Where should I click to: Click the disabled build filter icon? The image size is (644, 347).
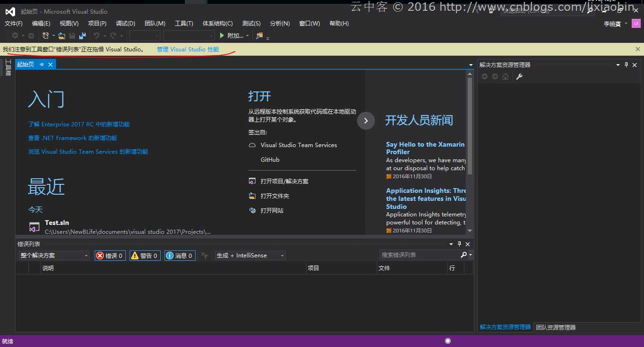tap(204, 256)
